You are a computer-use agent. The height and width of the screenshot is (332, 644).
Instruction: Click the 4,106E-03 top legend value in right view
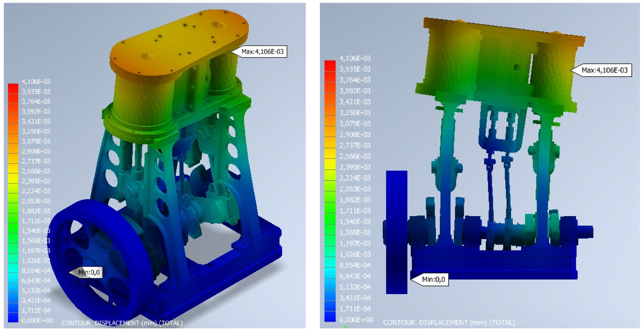(355, 58)
